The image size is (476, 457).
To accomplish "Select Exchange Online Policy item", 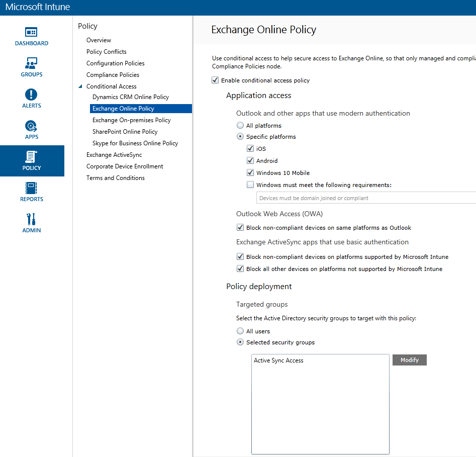I will [141, 109].
